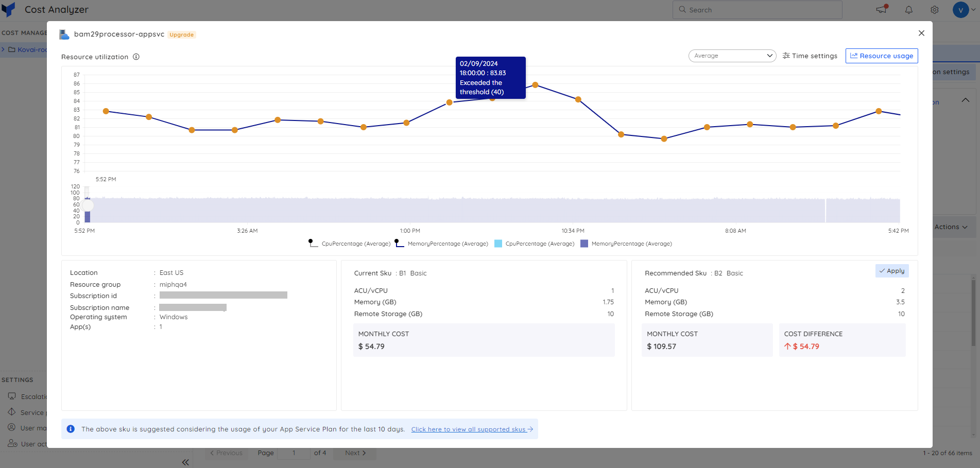Collapse the left sidebar with the double chevron
980x468 pixels.
click(x=185, y=462)
